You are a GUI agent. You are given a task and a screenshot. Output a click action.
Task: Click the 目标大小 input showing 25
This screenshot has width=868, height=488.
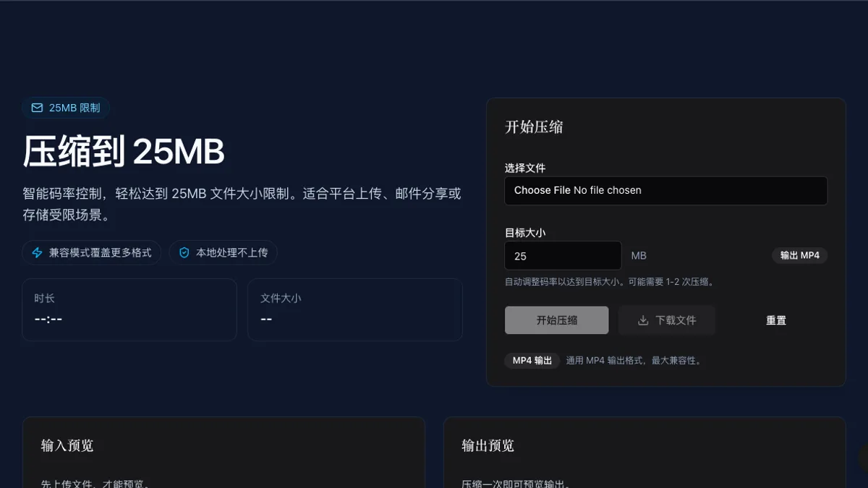(563, 256)
